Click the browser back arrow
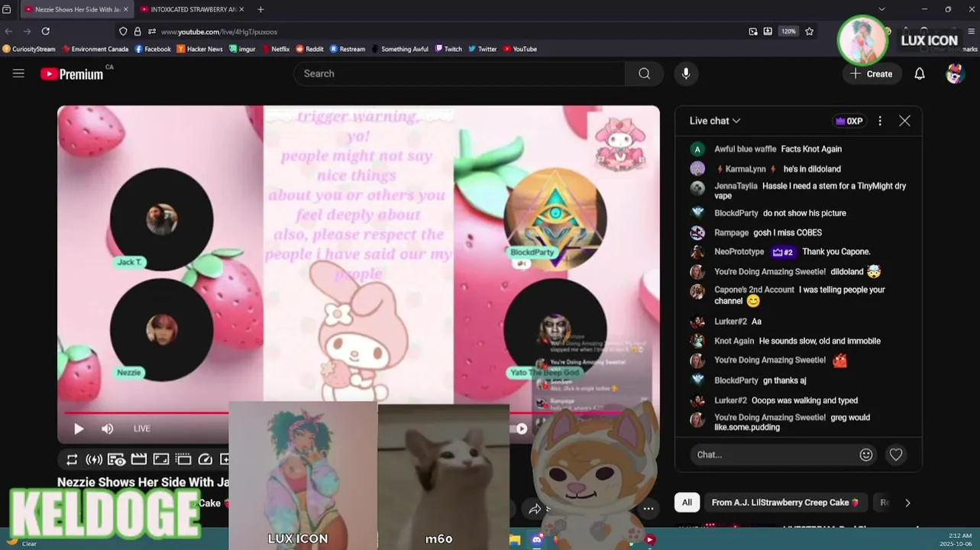The width and height of the screenshot is (980, 550). [8, 31]
